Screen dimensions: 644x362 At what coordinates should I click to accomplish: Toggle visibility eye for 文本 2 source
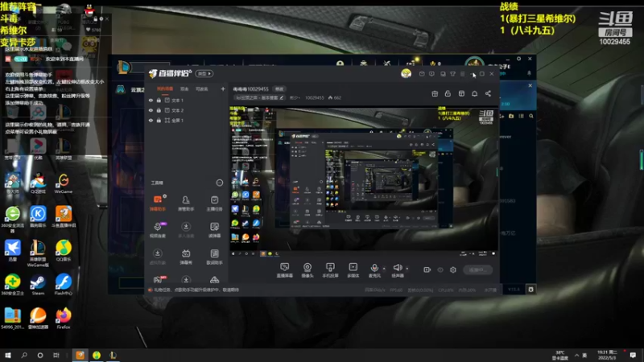click(151, 110)
